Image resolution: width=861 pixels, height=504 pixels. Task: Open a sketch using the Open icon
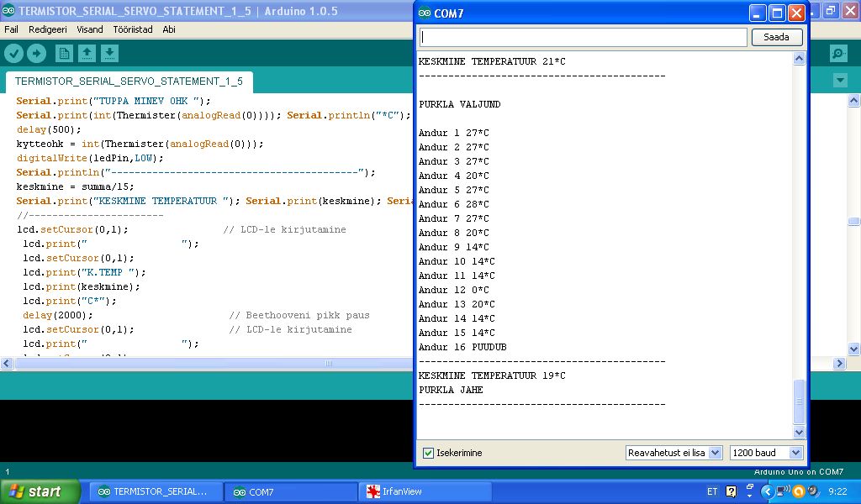point(87,54)
